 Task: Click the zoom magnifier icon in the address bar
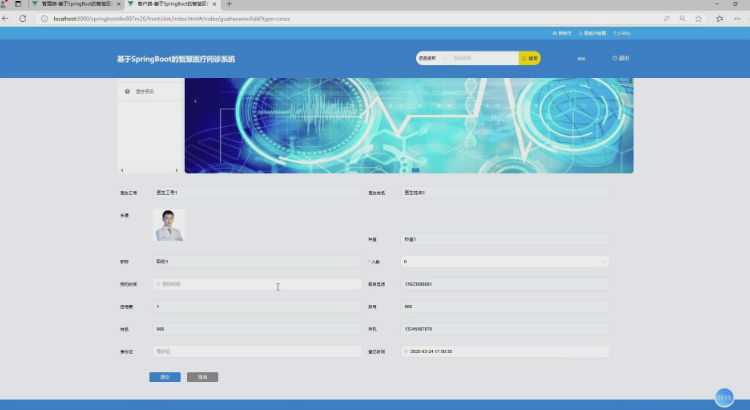point(683,19)
